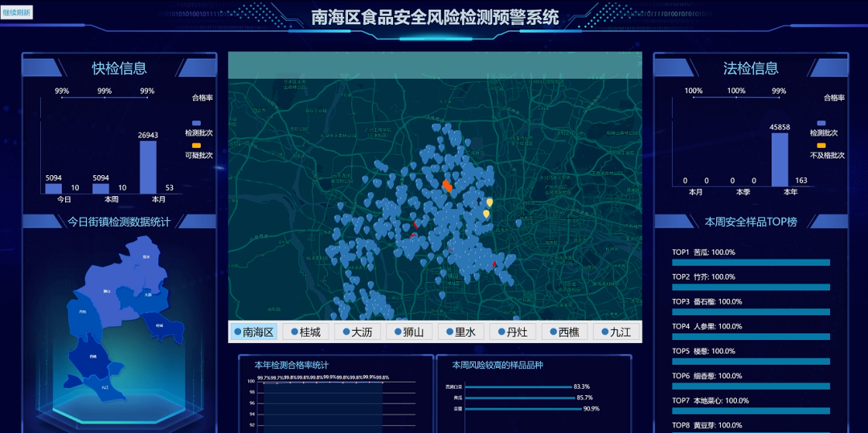Toggle 可疑批次 yellow legend in 快检信息
Viewport: 868px width, 433px height.
point(197,145)
